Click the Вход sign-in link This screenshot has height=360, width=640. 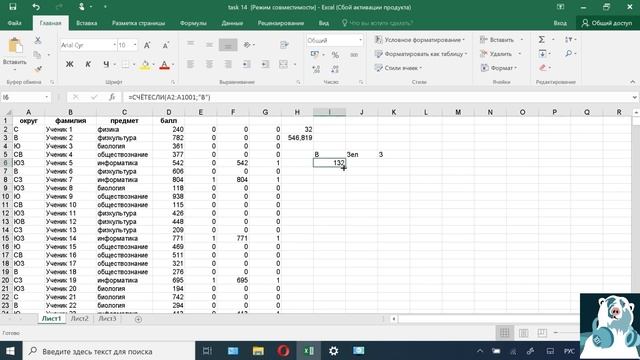560,23
